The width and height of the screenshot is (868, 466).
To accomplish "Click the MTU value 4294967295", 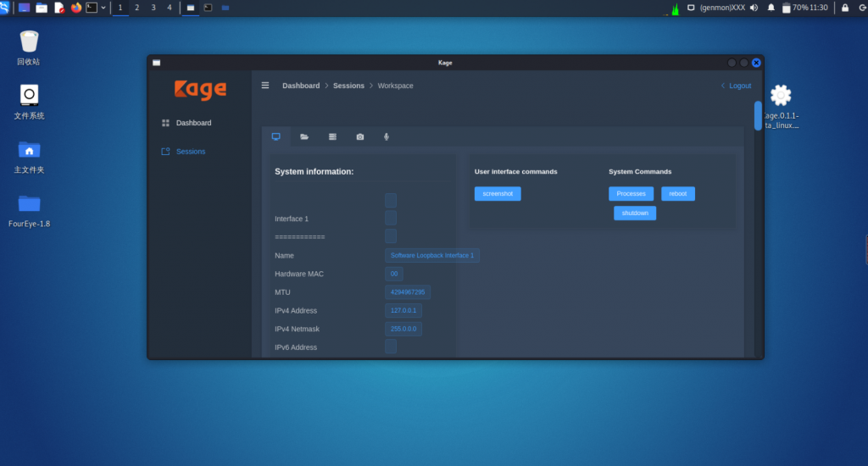I will (408, 292).
